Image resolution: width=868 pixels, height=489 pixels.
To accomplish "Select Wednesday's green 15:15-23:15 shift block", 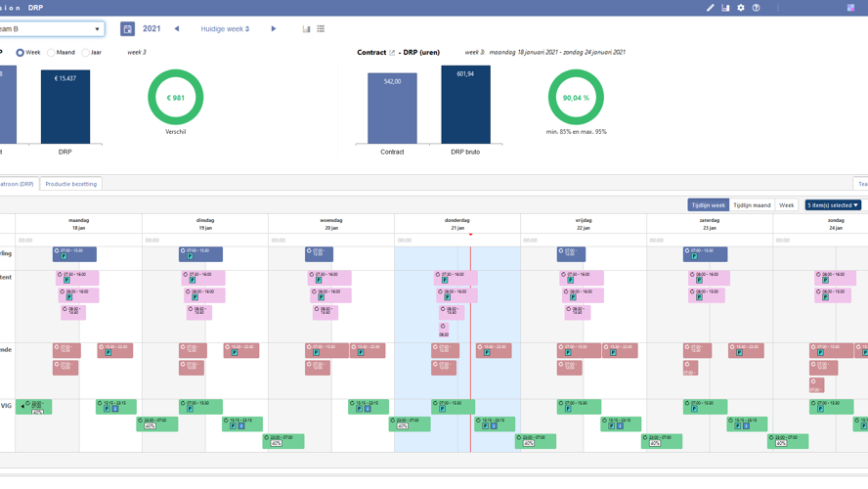I will point(369,407).
